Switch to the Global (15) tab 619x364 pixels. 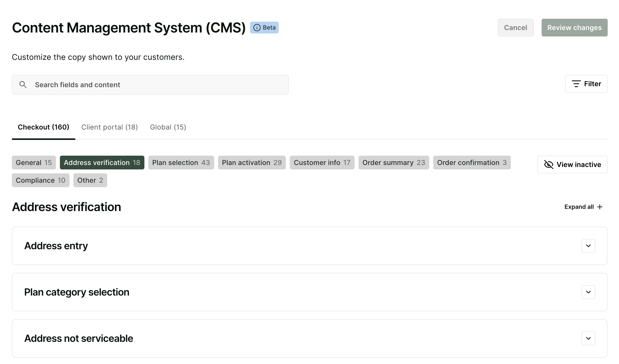(168, 127)
